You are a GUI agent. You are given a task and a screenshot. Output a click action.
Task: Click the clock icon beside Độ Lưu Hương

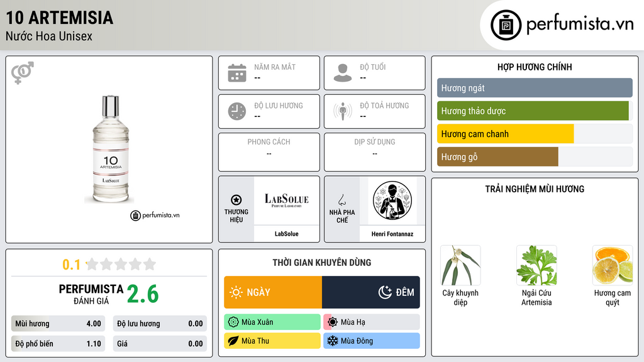[237, 111]
